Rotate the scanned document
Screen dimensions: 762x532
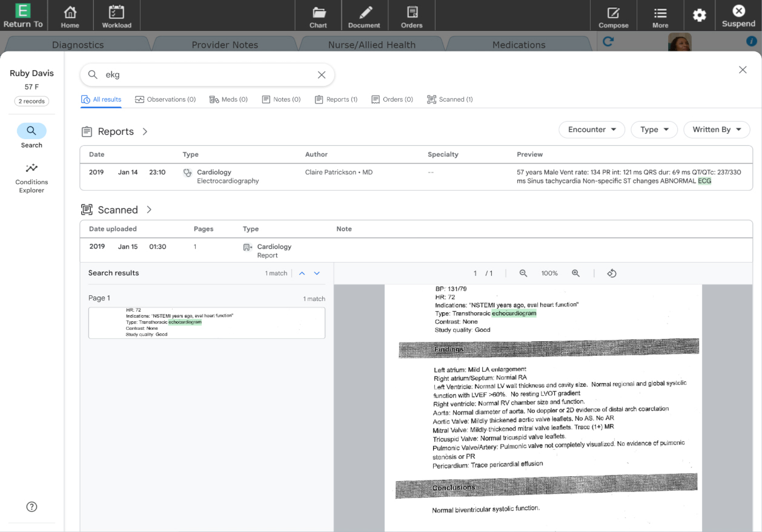pyautogui.click(x=612, y=274)
